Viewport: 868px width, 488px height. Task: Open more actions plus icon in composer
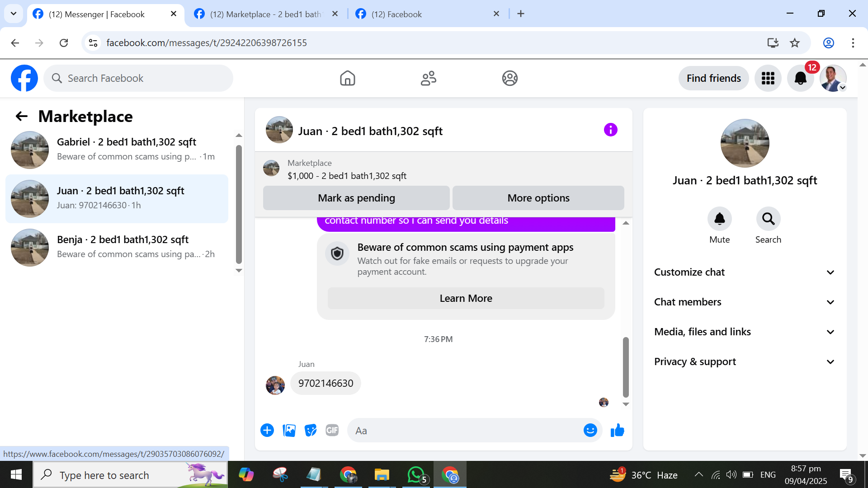pos(267,430)
